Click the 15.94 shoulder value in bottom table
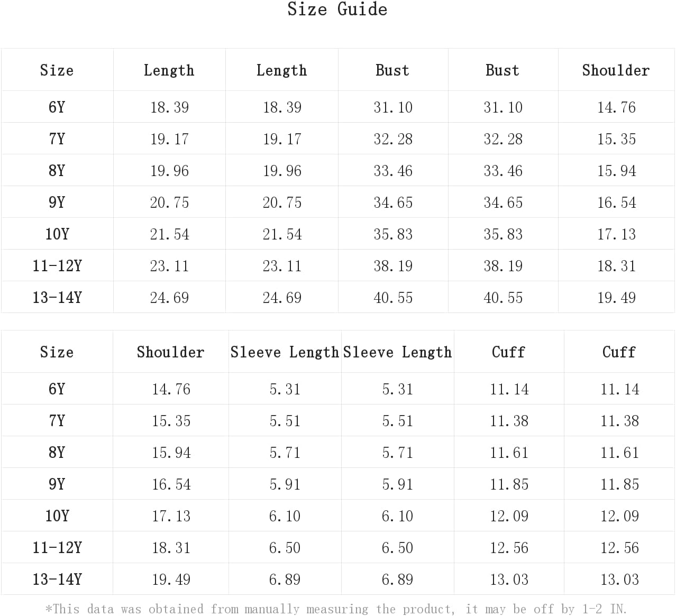This screenshot has height=616, width=676. (171, 453)
